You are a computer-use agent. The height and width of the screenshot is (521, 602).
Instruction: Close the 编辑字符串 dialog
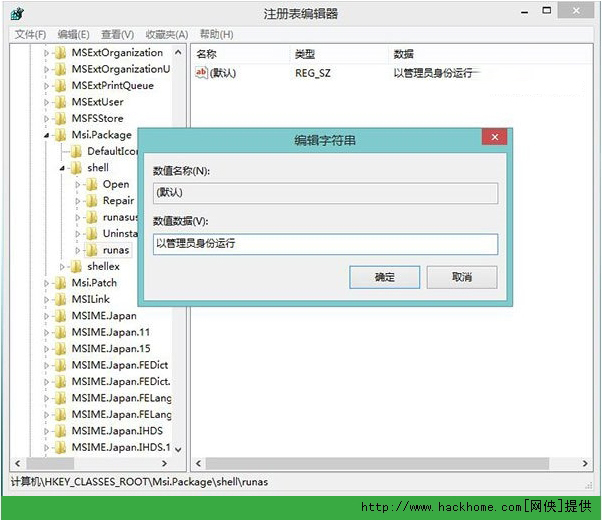[x=494, y=137]
